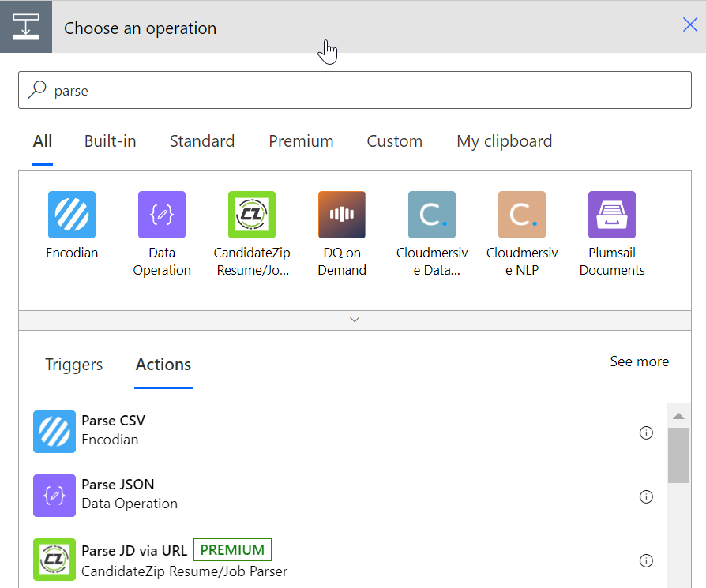Switch to the Triggers tab
The height and width of the screenshot is (588, 706).
click(x=74, y=365)
